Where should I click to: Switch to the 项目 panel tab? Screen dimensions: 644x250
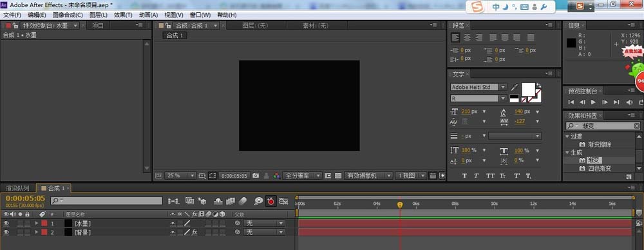click(98, 26)
